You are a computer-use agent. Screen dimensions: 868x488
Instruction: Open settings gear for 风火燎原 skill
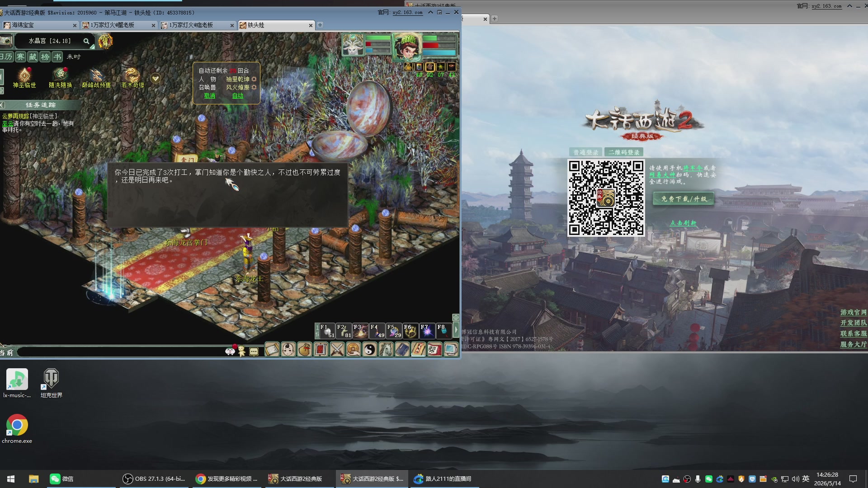click(254, 87)
